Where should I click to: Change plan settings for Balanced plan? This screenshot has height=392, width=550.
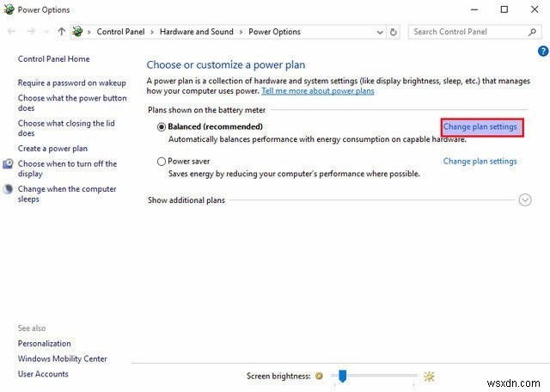pos(480,126)
